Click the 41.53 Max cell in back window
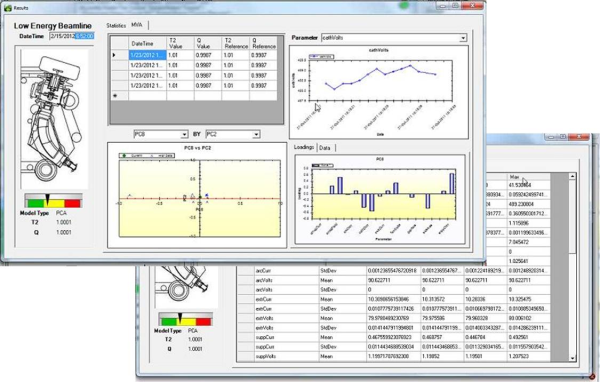Image resolution: width=600 pixels, height=382 pixels. tap(528, 185)
